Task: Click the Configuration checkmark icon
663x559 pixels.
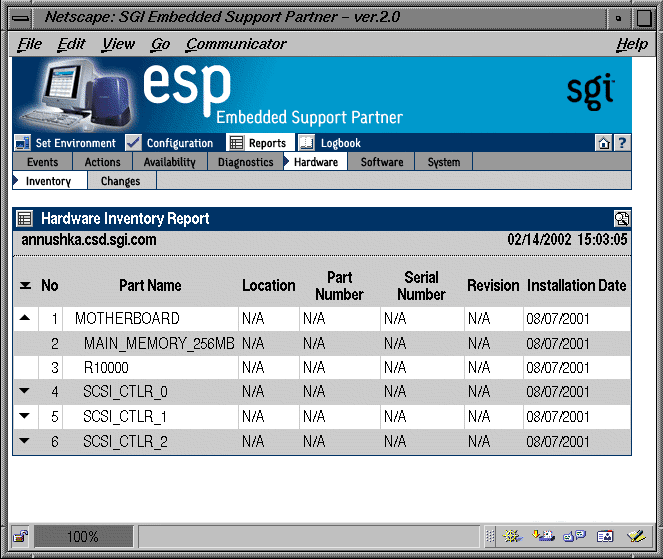Action: (133, 143)
